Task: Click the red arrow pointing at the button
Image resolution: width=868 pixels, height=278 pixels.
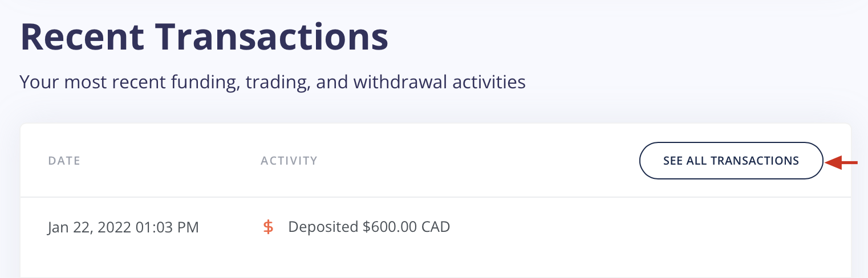Action: click(842, 163)
